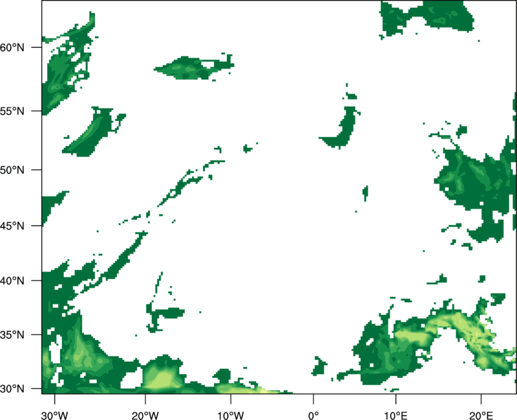517x420 pixels.
Task: Click the 45°N latitude label
Action: pyautogui.click(x=12, y=226)
